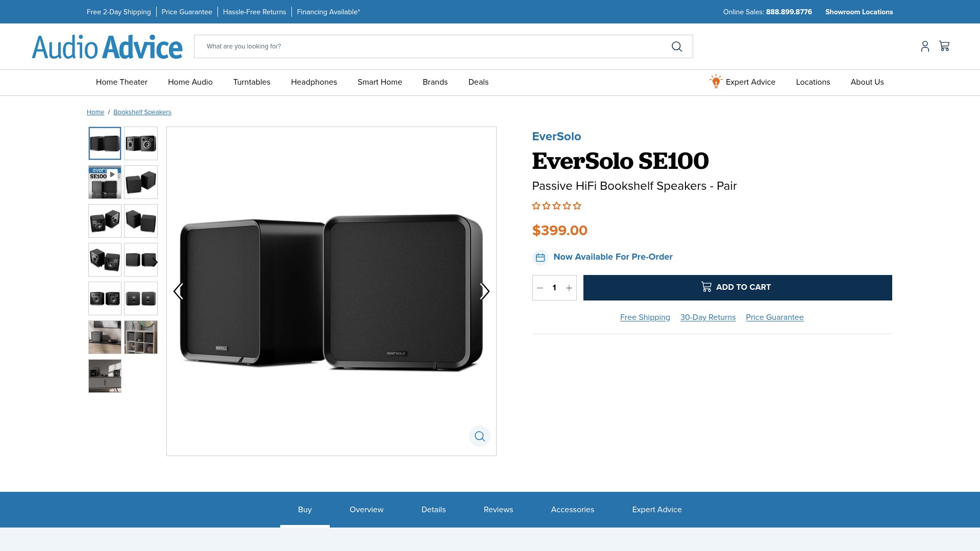The width and height of the screenshot is (980, 551).
Task: Switch to the Accessories tab
Action: 572,510
